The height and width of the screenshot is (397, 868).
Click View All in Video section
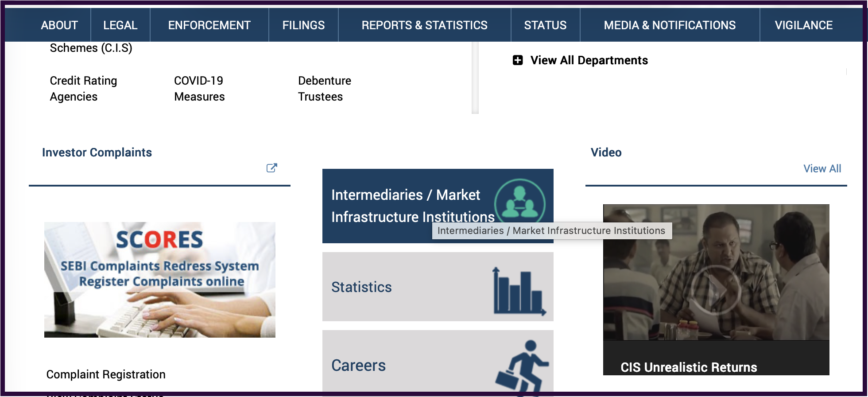(x=822, y=169)
